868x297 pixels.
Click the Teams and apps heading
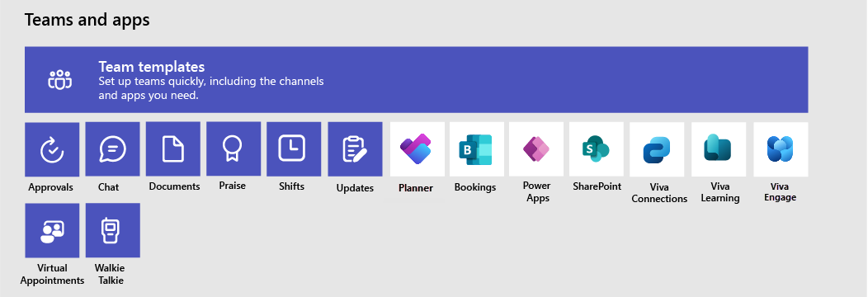[87, 20]
